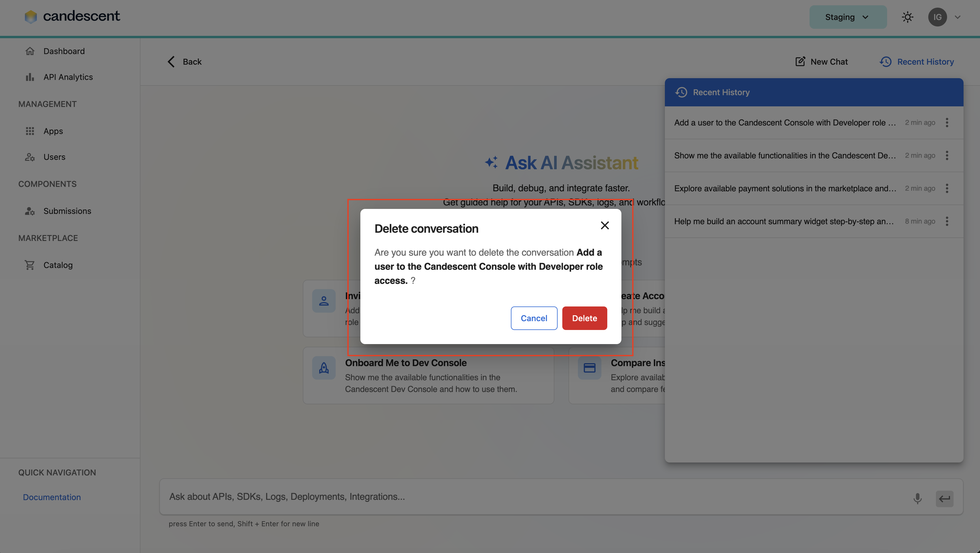Click the Apps grid icon
The height and width of the screenshot is (553, 980).
point(30,131)
